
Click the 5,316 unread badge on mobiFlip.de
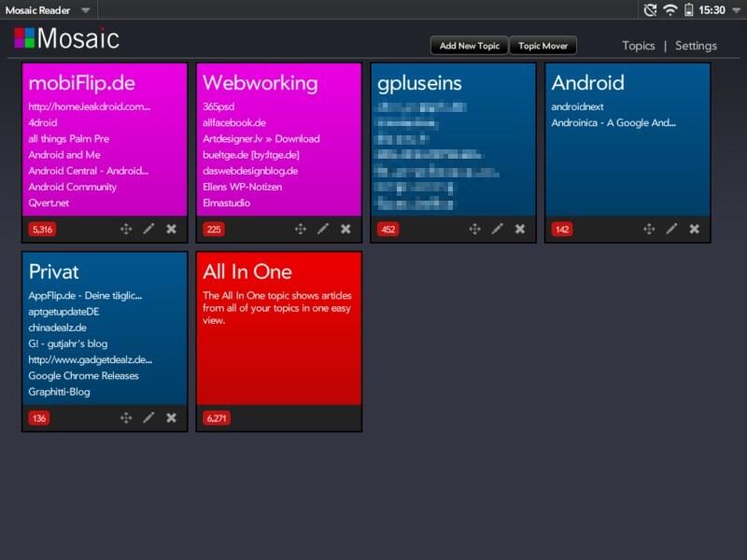[42, 230]
